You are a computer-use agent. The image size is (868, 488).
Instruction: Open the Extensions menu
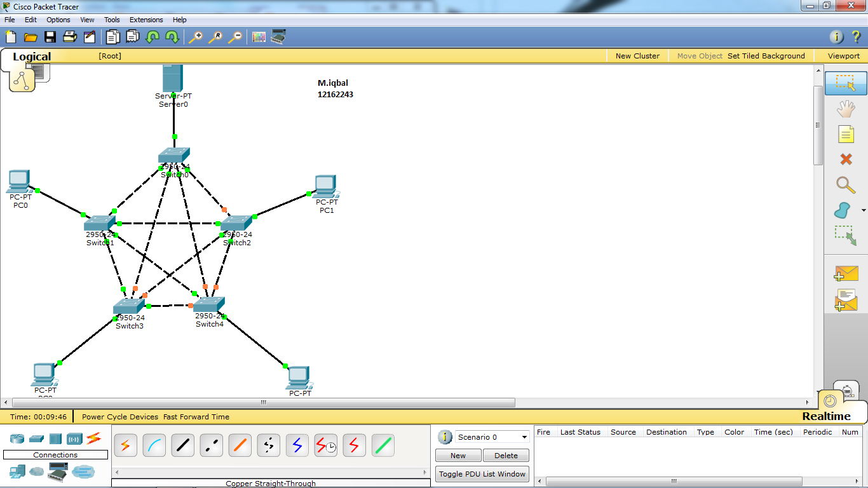[x=146, y=20]
